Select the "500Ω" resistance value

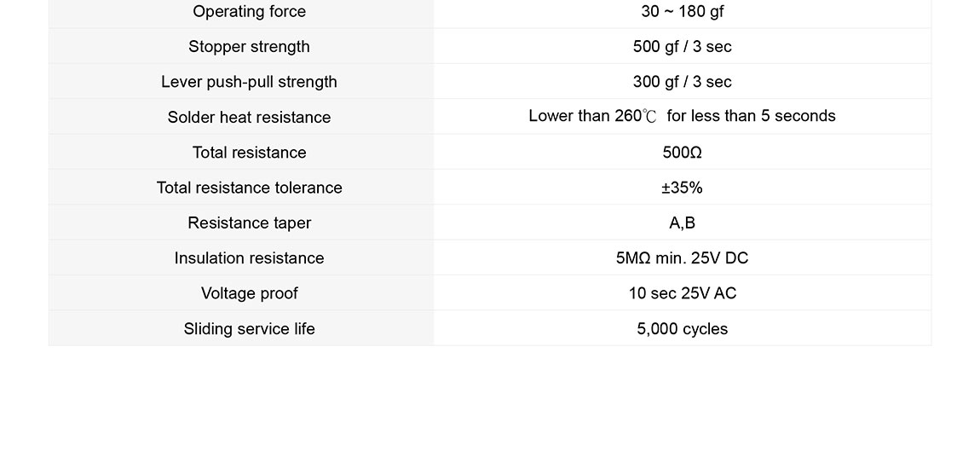pyautogui.click(x=682, y=153)
